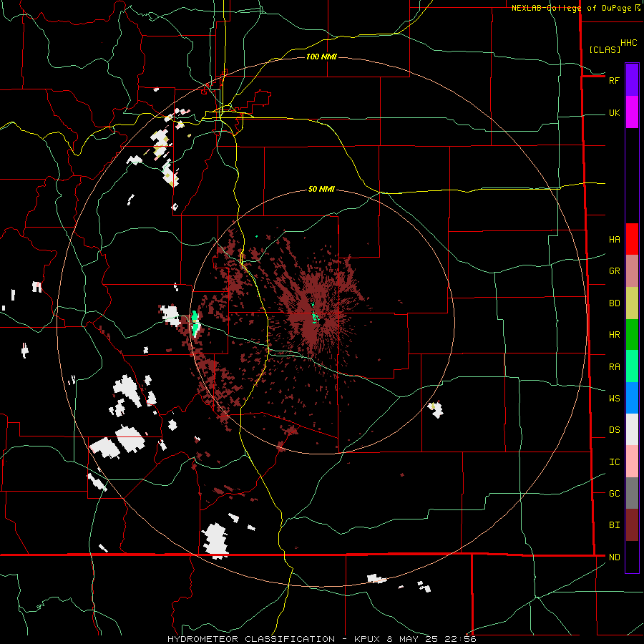Click the GC legend label

[x=614, y=494]
